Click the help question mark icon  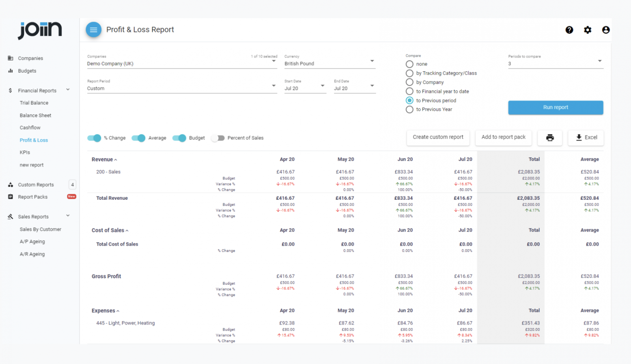pyautogui.click(x=569, y=30)
